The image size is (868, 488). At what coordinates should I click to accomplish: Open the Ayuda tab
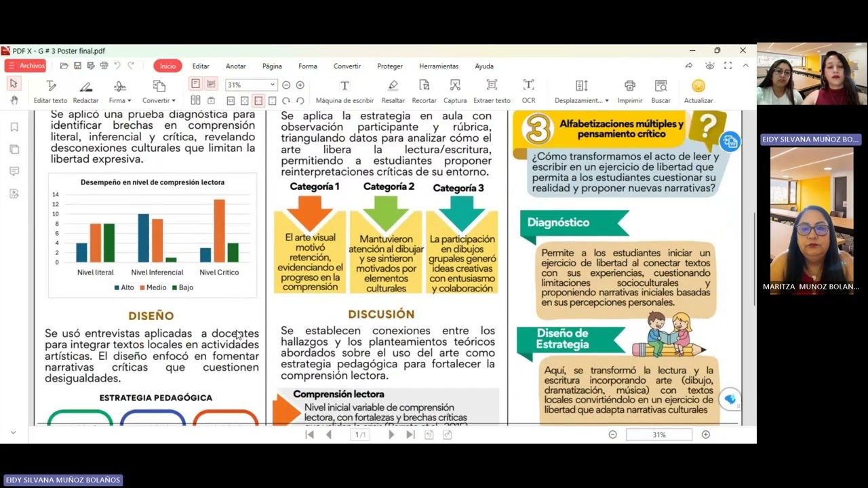[x=484, y=66]
